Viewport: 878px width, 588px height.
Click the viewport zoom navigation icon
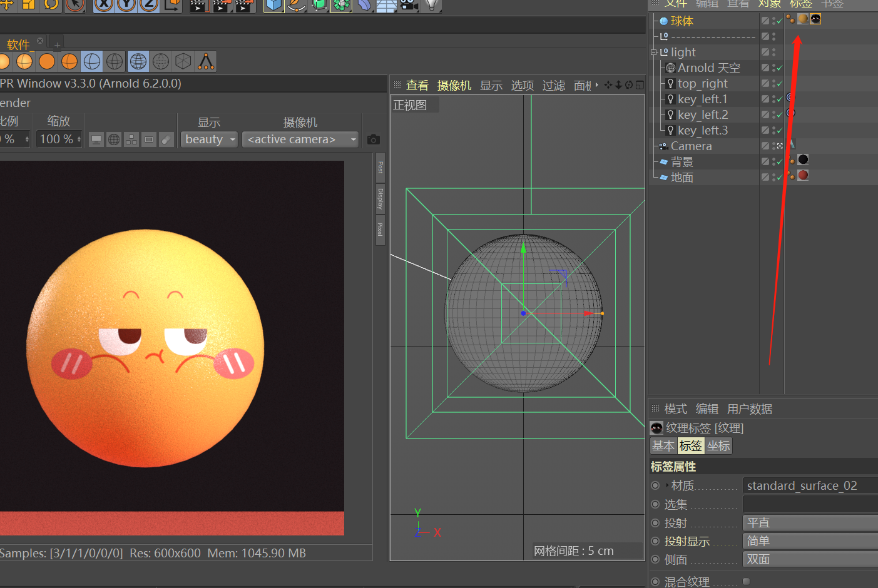tap(618, 85)
